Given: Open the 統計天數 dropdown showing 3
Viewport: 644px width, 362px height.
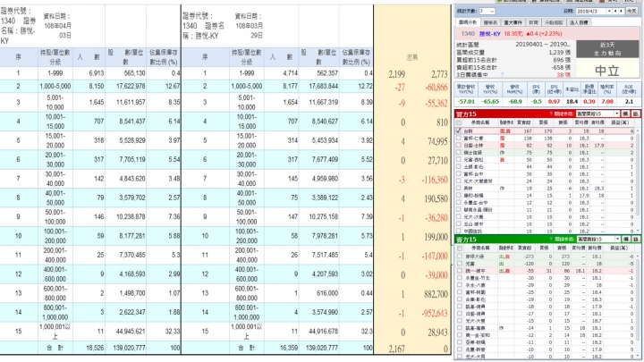Looking at the screenshot, I should point(487,12).
